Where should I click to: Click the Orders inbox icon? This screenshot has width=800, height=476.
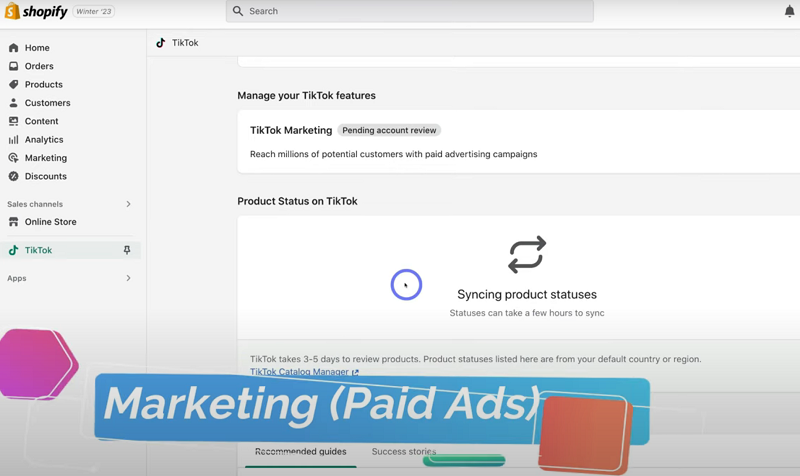14,66
